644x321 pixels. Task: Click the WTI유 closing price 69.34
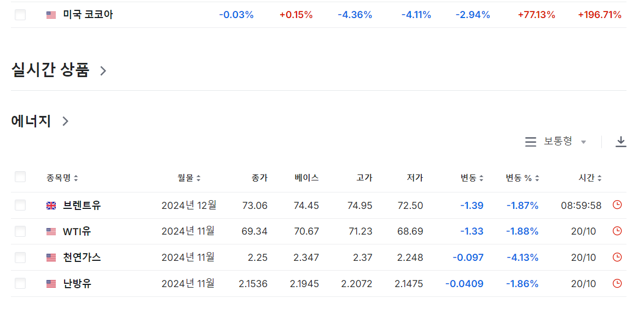(x=254, y=231)
